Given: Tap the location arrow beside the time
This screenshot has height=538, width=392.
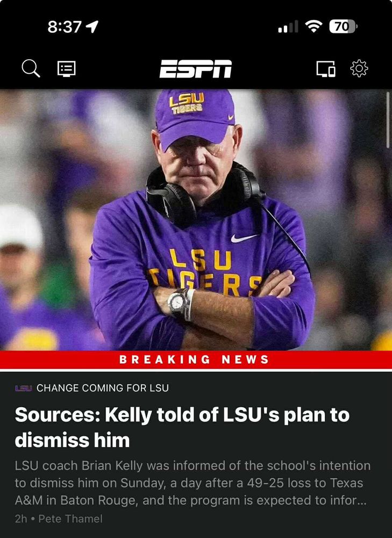Looking at the screenshot, I should [91, 26].
